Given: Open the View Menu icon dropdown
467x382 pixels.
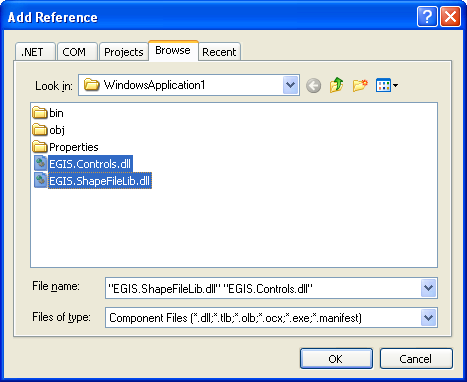Looking at the screenshot, I should 387,85.
